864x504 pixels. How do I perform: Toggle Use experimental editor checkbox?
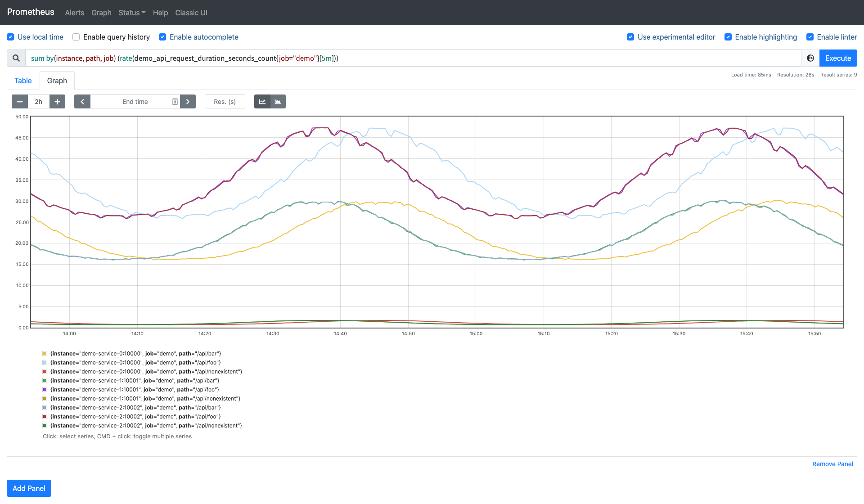point(630,37)
